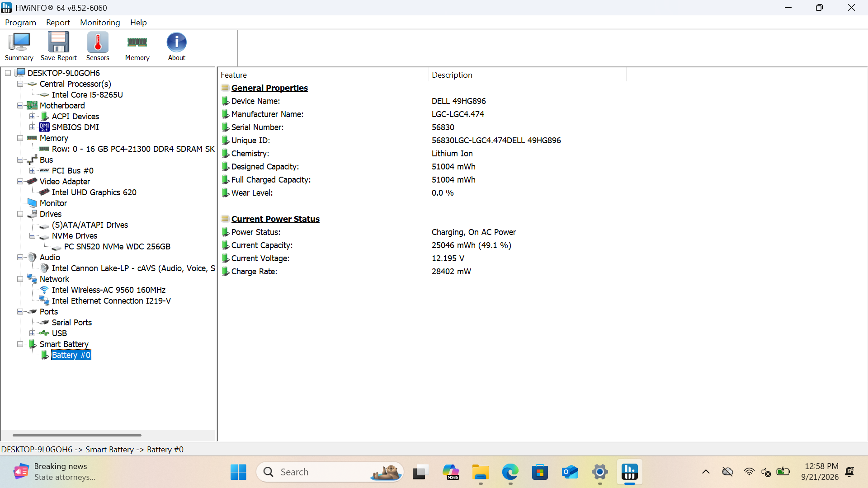This screenshot has height=488, width=868.
Task: Select the 16 GB PC4-21300 memory row
Action: tap(133, 149)
